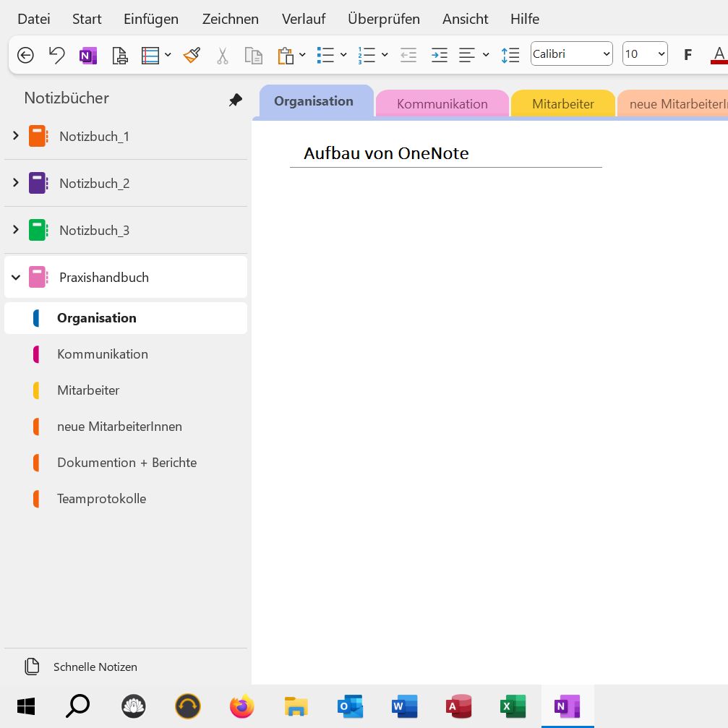The image size is (728, 728).
Task: Select Teamprotokolle section in sidebar
Action: (x=125, y=499)
